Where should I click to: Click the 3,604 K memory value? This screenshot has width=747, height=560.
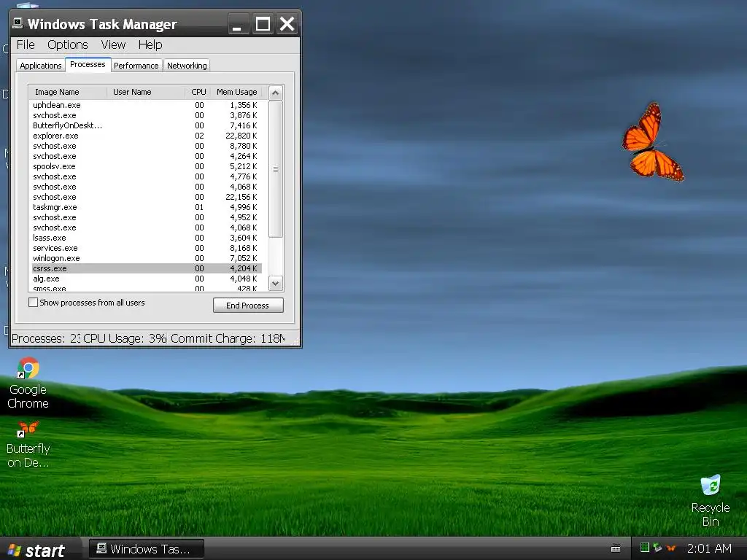click(243, 238)
